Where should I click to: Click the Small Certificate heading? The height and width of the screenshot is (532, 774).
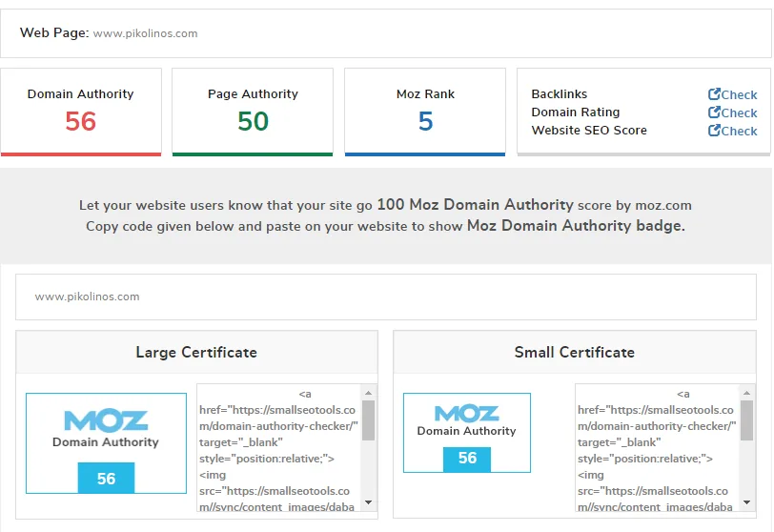tap(575, 353)
